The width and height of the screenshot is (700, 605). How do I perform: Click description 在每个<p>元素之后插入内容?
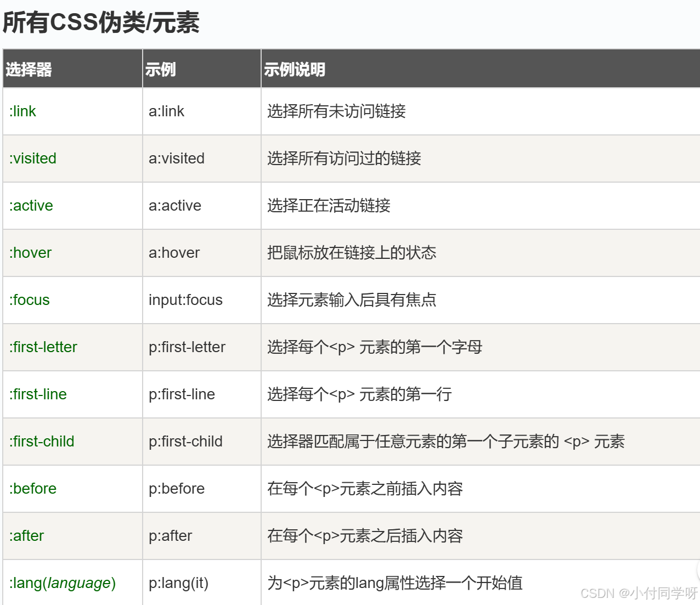click(365, 536)
